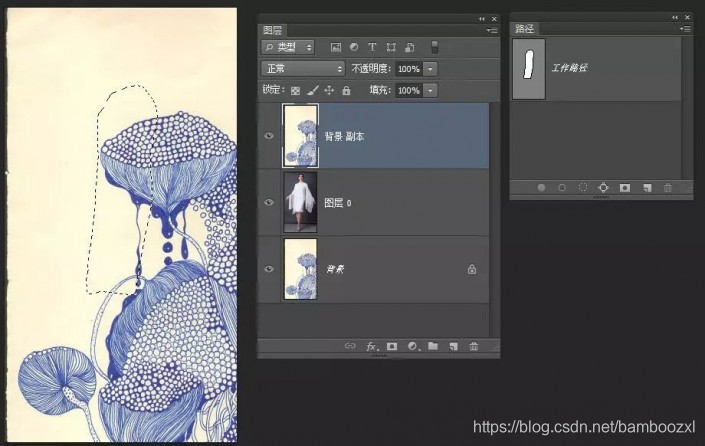This screenshot has width=705, height=446.
Task: Delete current path with trash icon
Action: click(x=668, y=187)
